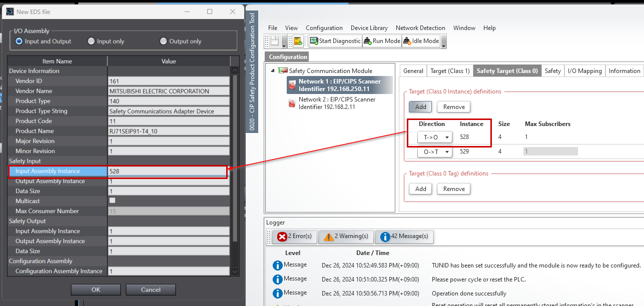Select the Input only I/O Assembly option
The height and width of the screenshot is (306, 644).
point(106,41)
